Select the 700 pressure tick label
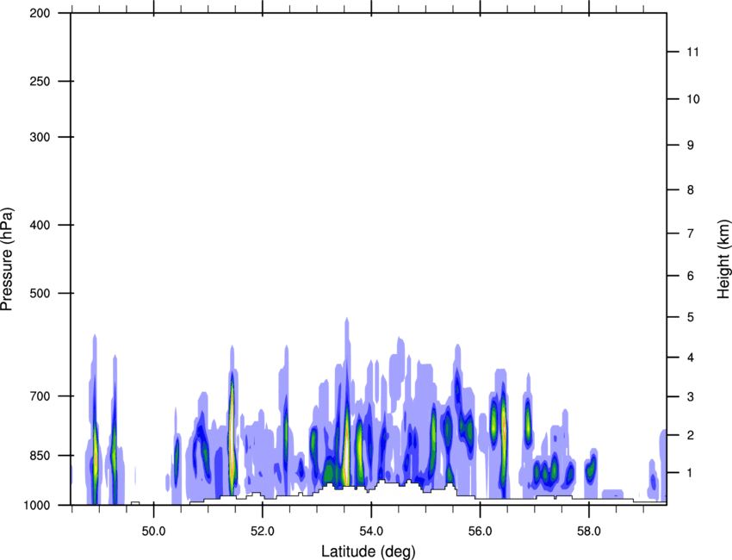Screen dimensions: 732x560 click(40, 396)
